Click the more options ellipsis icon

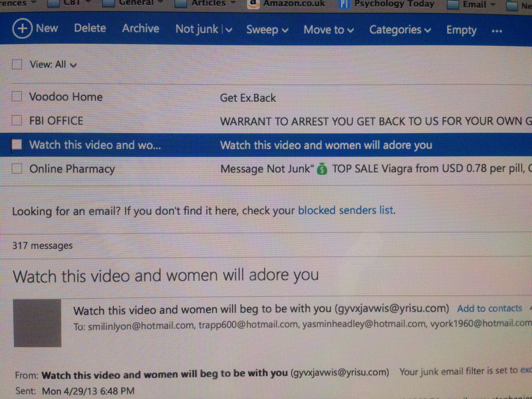pyautogui.click(x=497, y=31)
